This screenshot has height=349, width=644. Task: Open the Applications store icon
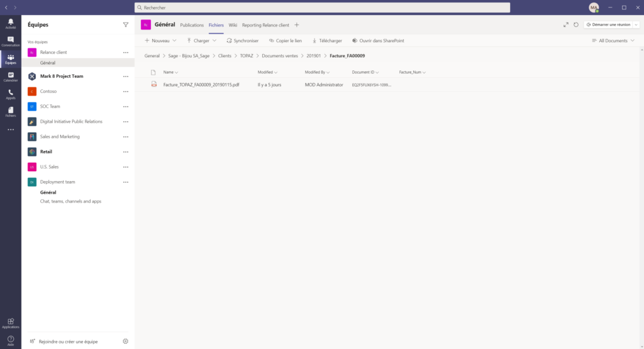[x=10, y=323]
